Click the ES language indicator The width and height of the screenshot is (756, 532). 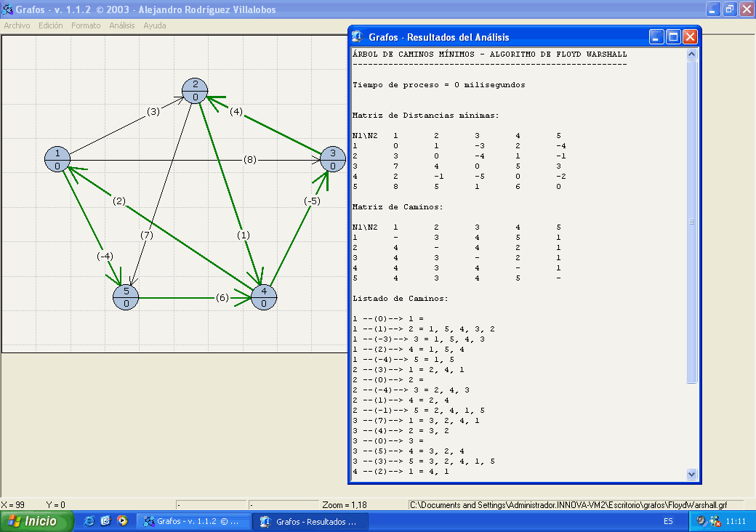coord(667,521)
